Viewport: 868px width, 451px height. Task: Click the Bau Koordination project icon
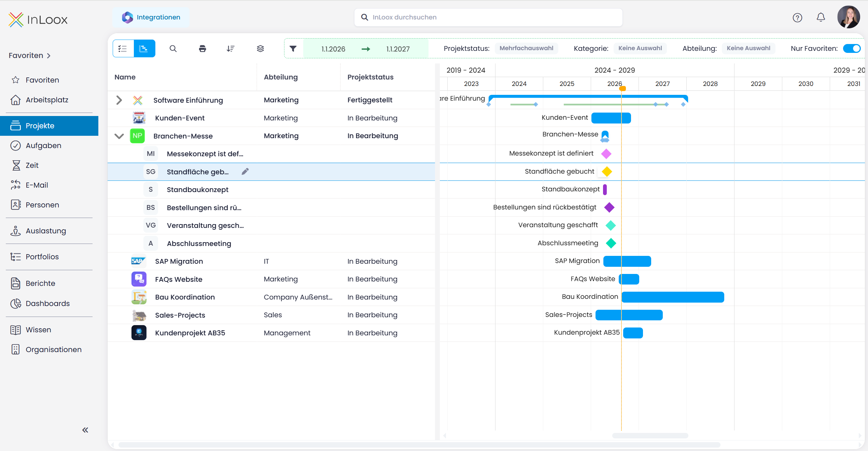pyautogui.click(x=139, y=297)
